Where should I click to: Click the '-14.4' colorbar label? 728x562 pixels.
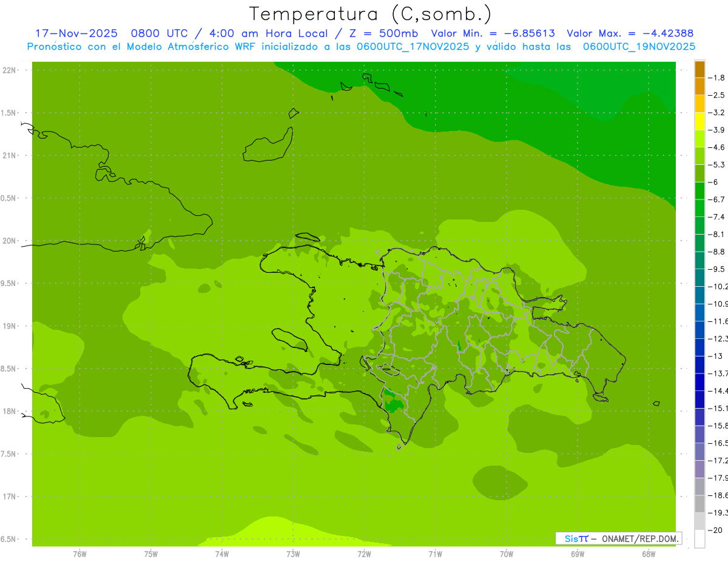tap(718, 390)
